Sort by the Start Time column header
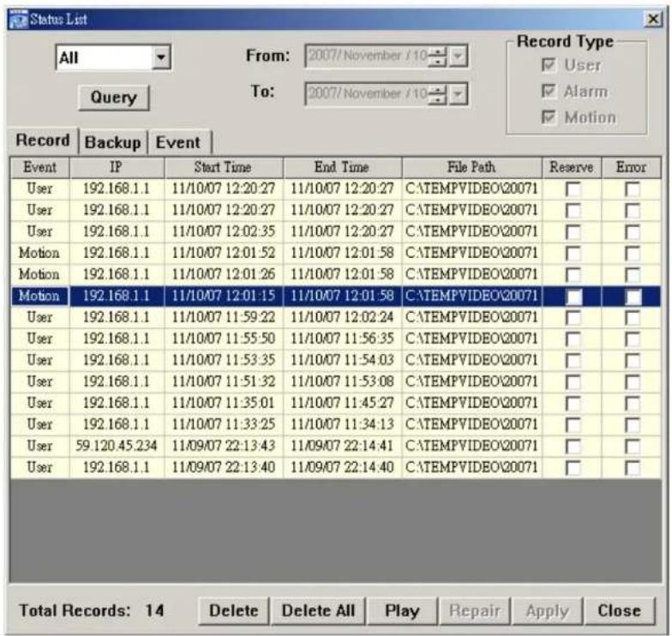The image size is (672, 636). tap(223, 167)
